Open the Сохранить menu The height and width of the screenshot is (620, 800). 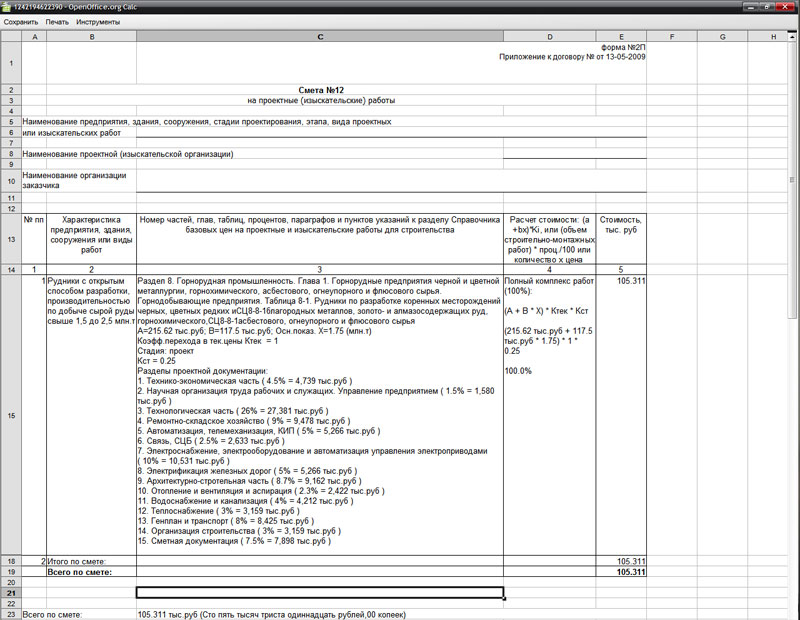(21, 21)
